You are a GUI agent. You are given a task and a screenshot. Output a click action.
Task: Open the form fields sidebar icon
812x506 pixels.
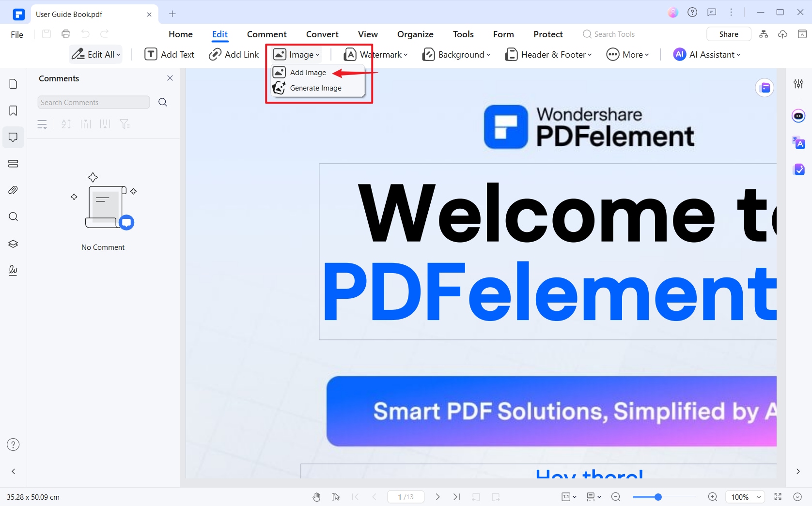tap(13, 164)
